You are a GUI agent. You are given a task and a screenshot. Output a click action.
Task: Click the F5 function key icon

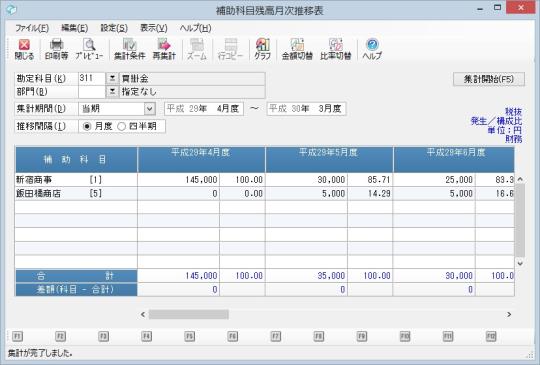[189, 336]
